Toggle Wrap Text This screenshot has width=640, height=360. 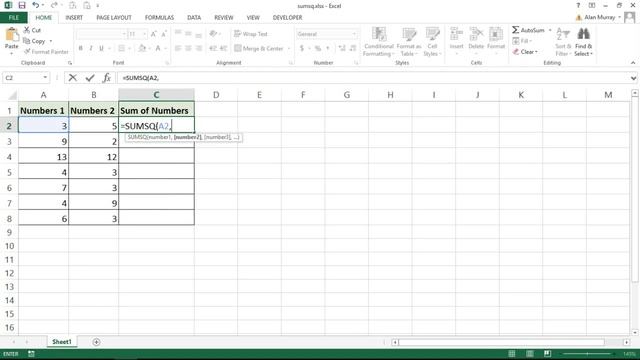[251, 34]
